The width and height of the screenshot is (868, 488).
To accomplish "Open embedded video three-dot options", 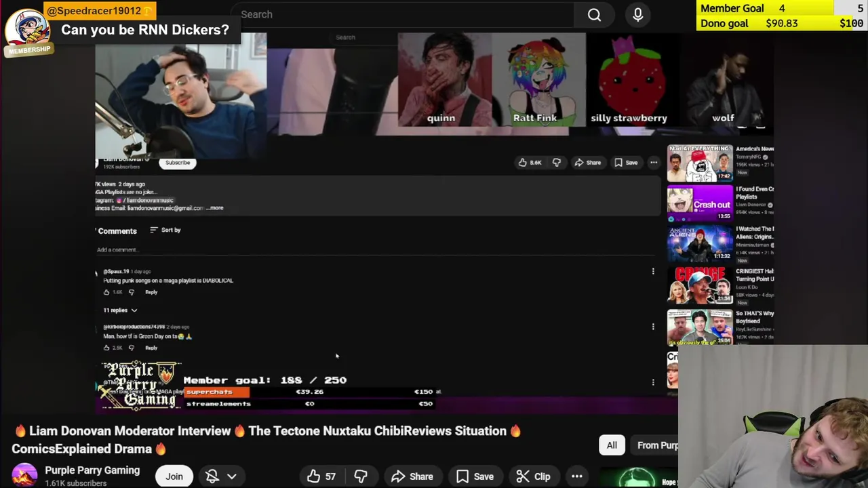I will [x=654, y=163].
